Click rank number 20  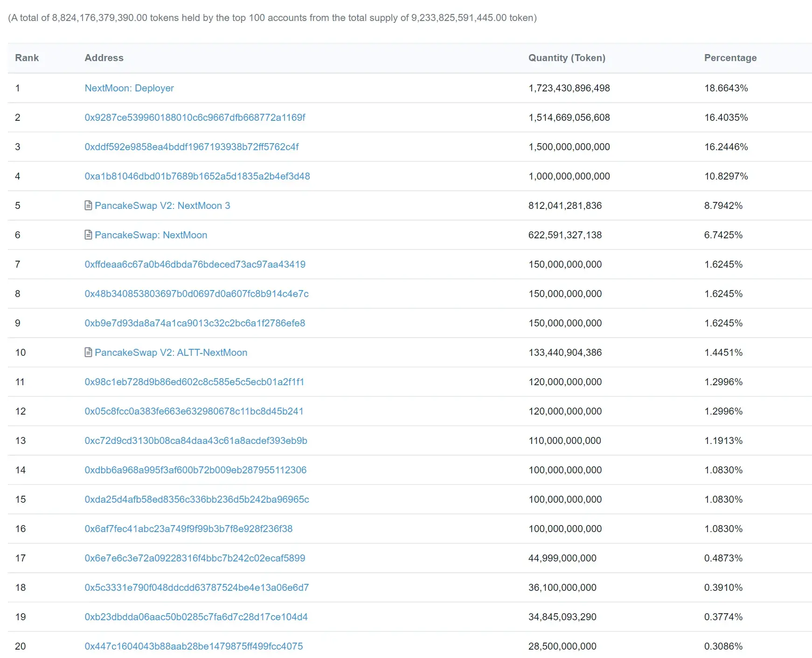click(21, 646)
